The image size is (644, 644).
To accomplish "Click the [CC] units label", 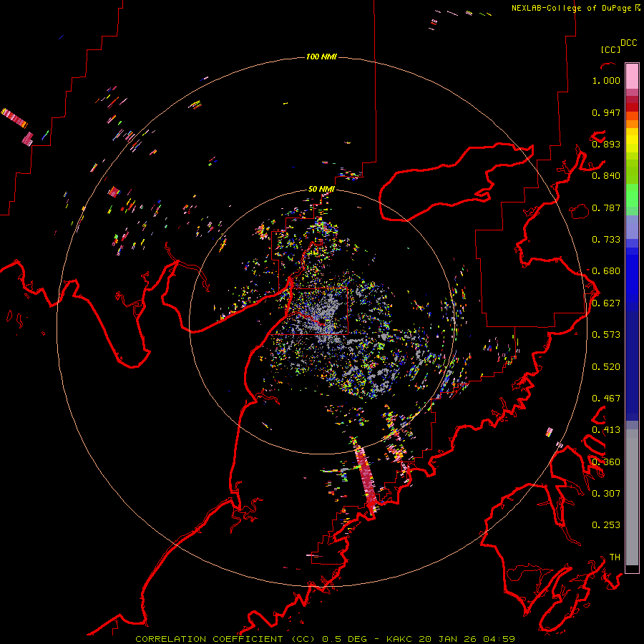I will click(610, 49).
